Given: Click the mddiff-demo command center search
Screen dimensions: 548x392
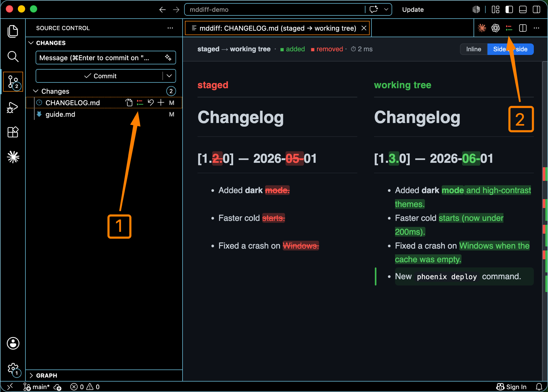Looking at the screenshot, I should (274, 10).
